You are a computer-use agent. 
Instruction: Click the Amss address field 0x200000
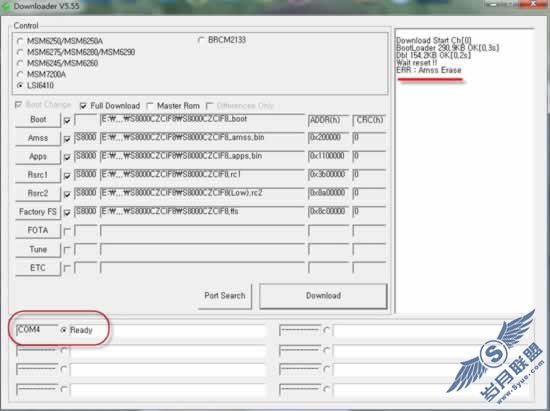[328, 137]
